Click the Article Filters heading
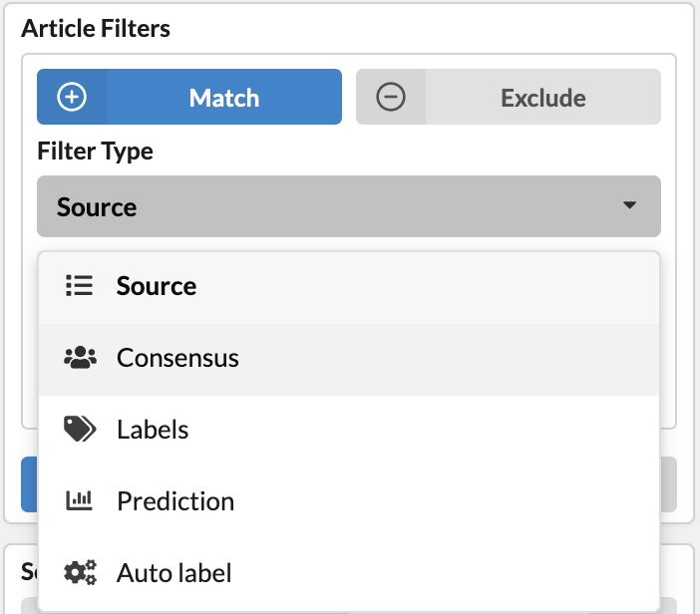Viewport: 700px width, 614px height. [x=96, y=29]
